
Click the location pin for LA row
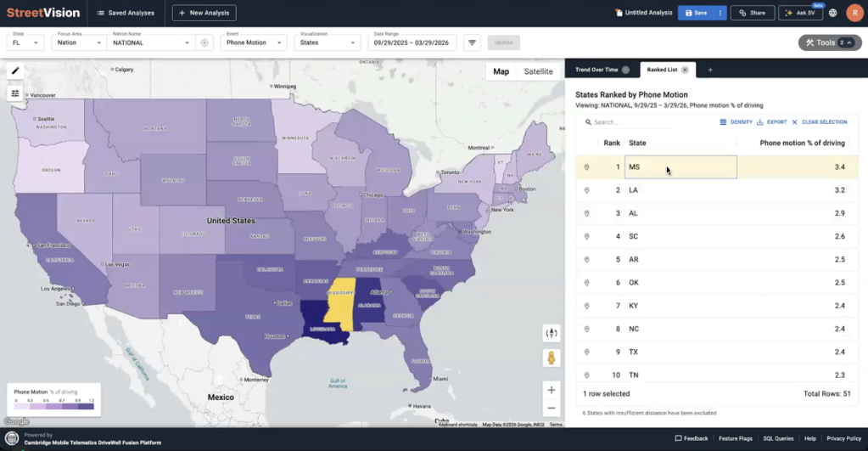coord(586,190)
